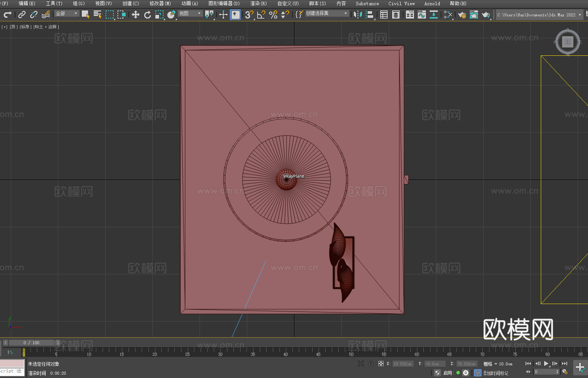Open the Arnold menu
588x378 pixels.
pos(432,3)
